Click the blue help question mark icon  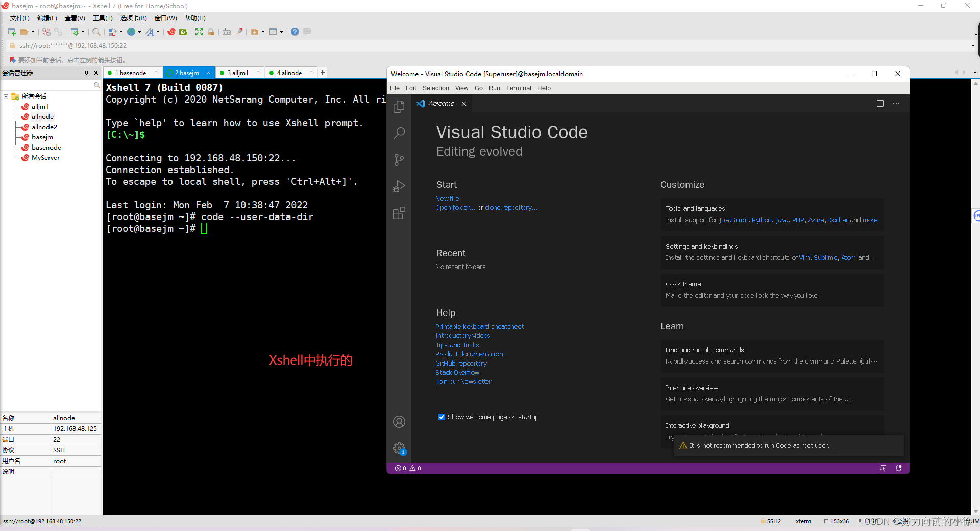[295, 32]
